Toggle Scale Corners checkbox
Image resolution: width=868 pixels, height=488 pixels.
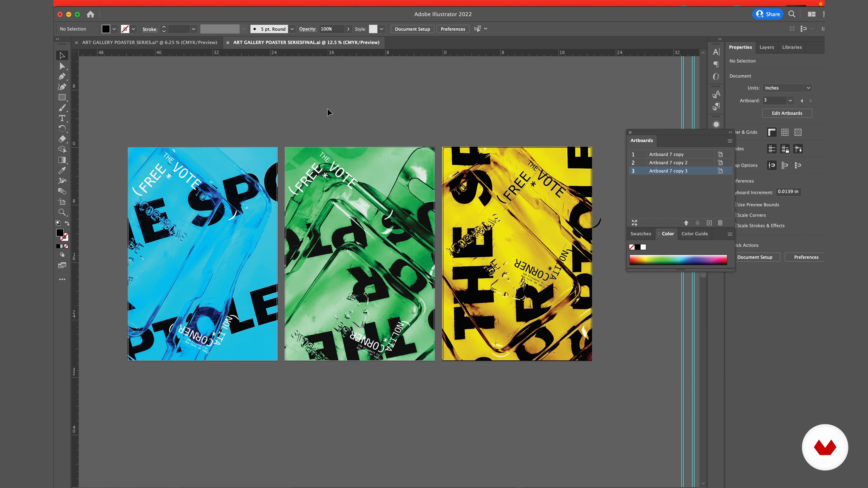click(x=736, y=215)
